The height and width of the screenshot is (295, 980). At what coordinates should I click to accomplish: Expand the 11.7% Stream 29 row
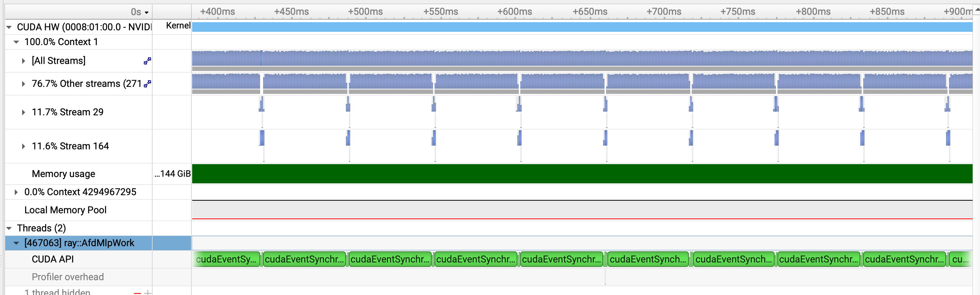tap(24, 112)
